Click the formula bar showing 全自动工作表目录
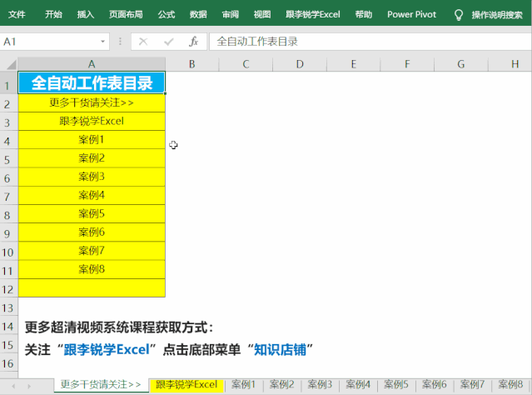The height and width of the screenshot is (395, 532). [x=370, y=42]
